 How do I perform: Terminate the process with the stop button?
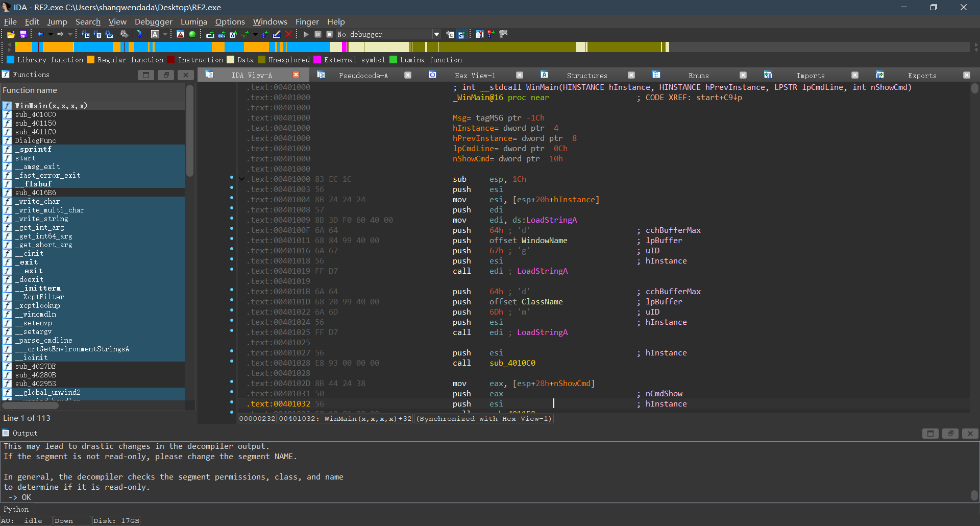pyautogui.click(x=330, y=34)
